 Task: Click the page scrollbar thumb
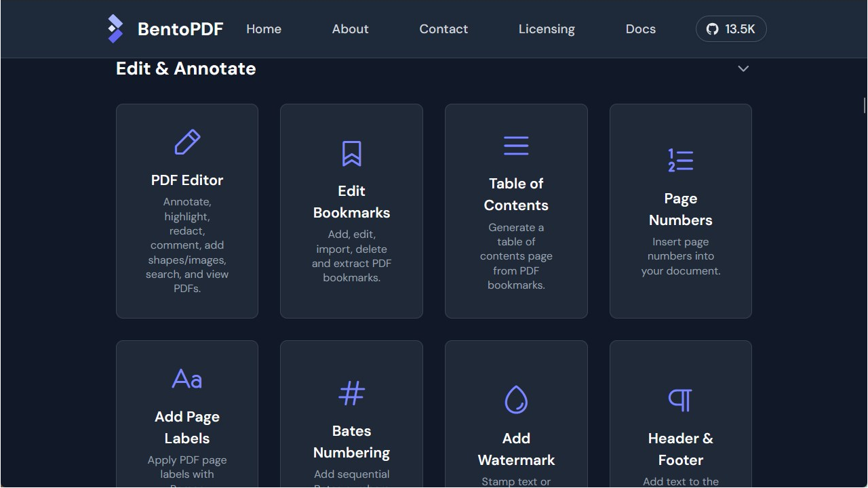865,105
